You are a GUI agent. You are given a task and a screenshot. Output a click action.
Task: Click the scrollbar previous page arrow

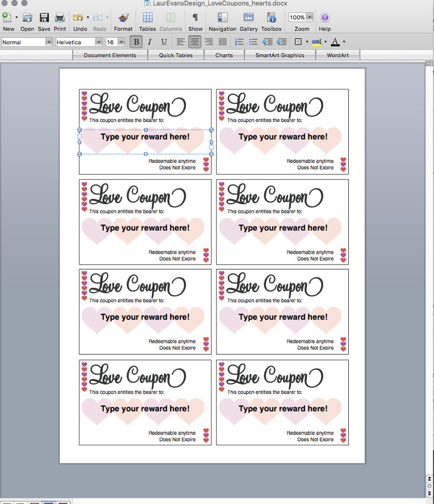point(429,479)
